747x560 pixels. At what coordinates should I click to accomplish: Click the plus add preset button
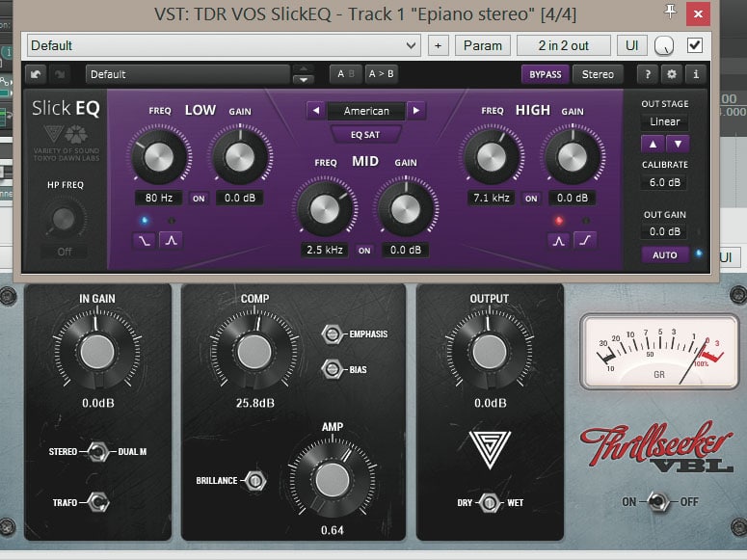438,45
